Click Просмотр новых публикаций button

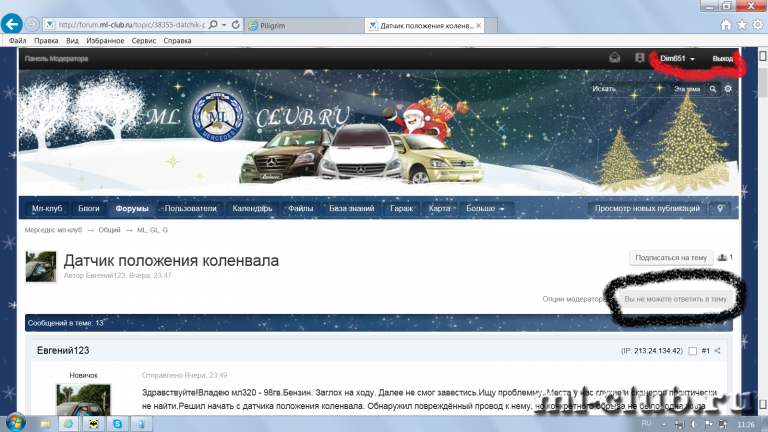coord(647,209)
